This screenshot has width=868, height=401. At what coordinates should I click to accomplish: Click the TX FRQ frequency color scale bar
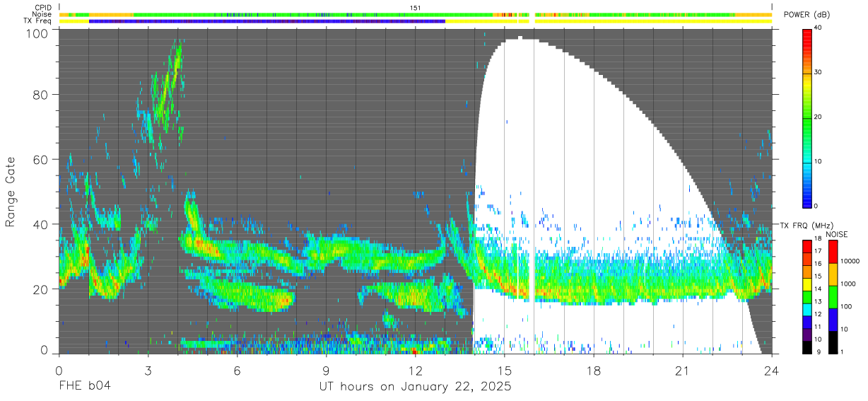pos(807,296)
